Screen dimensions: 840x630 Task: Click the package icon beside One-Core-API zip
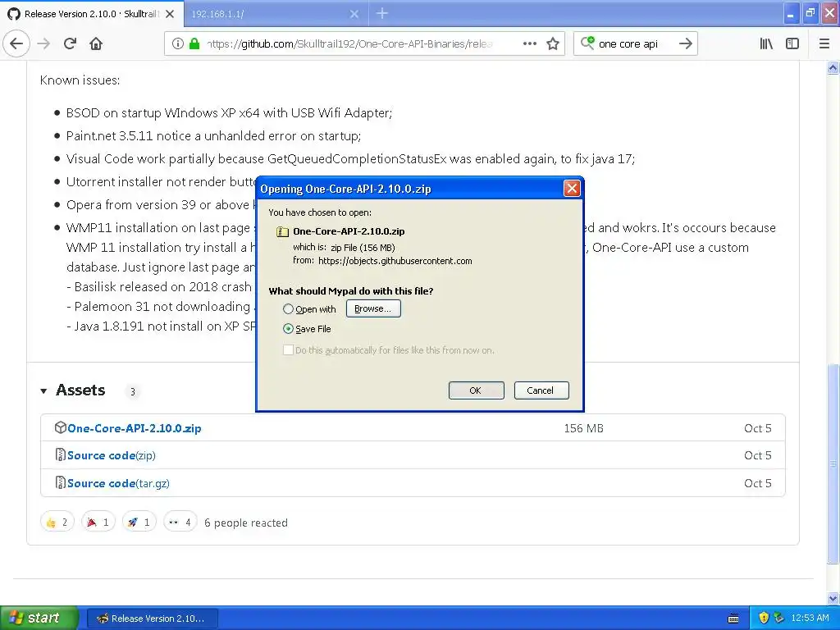click(60, 427)
